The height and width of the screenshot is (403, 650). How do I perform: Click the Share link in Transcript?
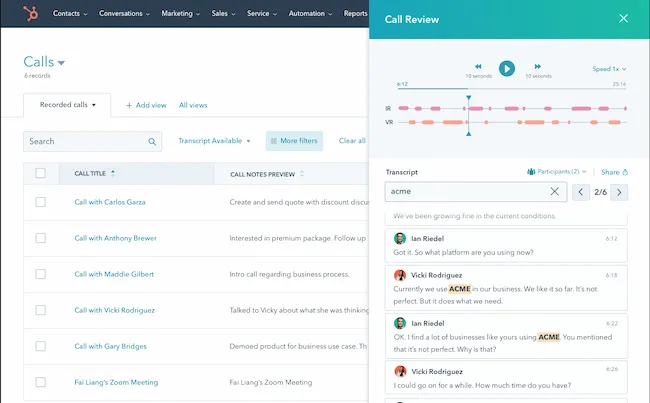point(614,172)
